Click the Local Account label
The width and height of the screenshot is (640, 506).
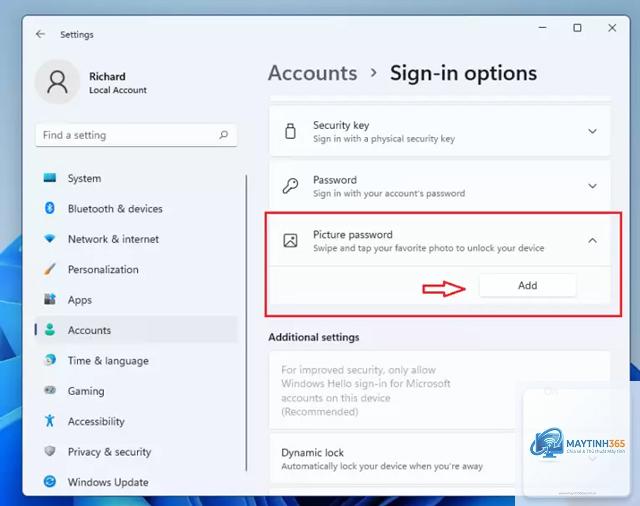tap(118, 90)
